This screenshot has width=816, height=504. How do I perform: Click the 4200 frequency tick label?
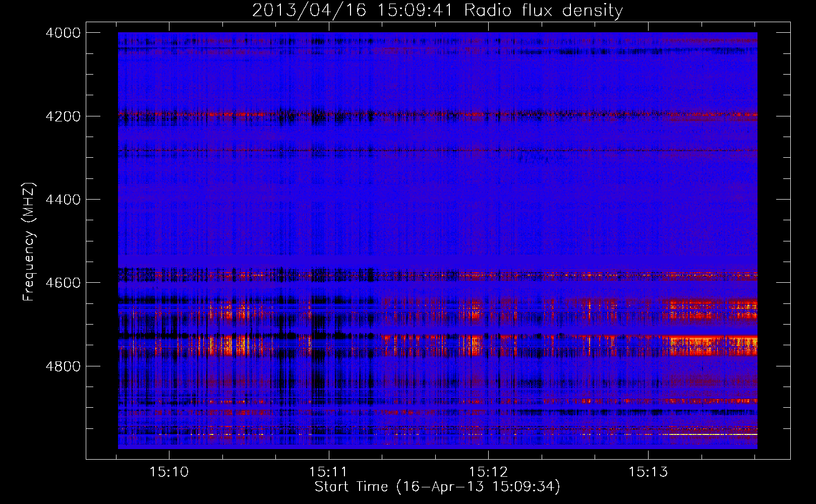pos(63,116)
